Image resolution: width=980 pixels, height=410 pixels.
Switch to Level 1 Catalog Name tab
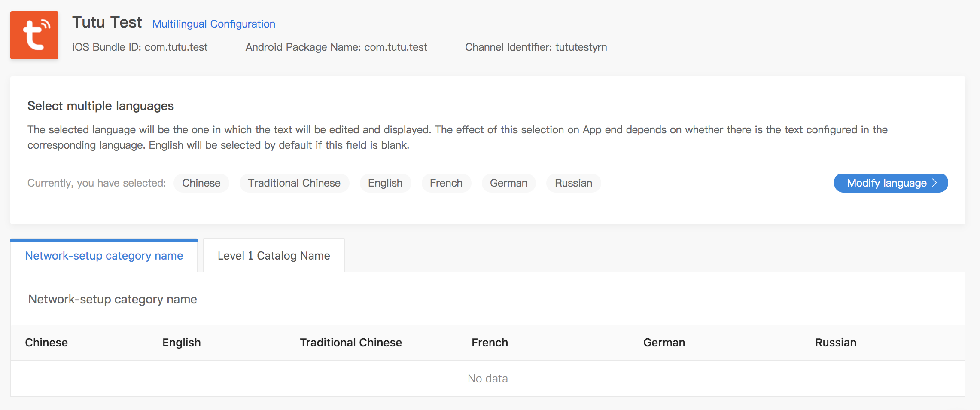[274, 256]
